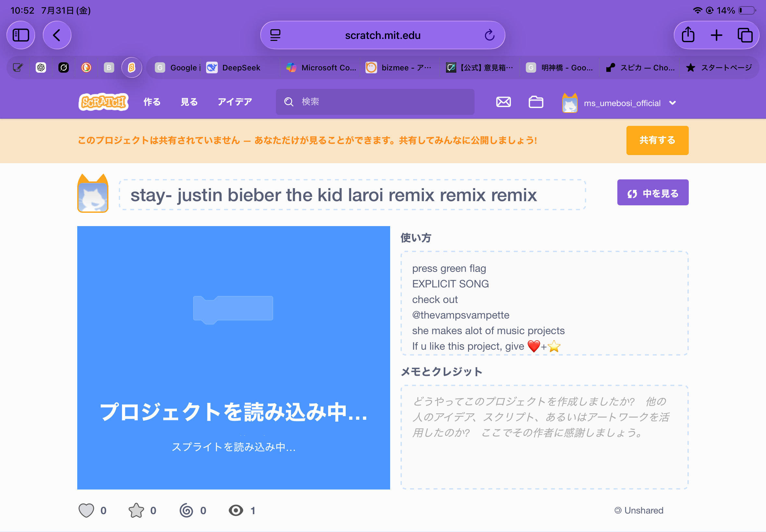Open the author avatar beside the title
The width and height of the screenshot is (766, 532).
pos(93,193)
